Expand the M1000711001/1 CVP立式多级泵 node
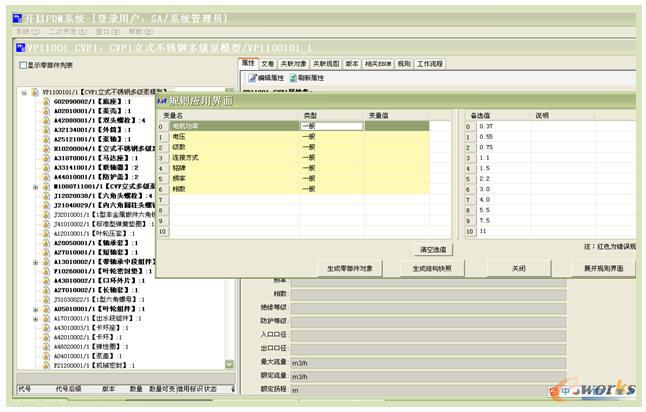Viewport: 646px width, 412px height. (x=36, y=186)
